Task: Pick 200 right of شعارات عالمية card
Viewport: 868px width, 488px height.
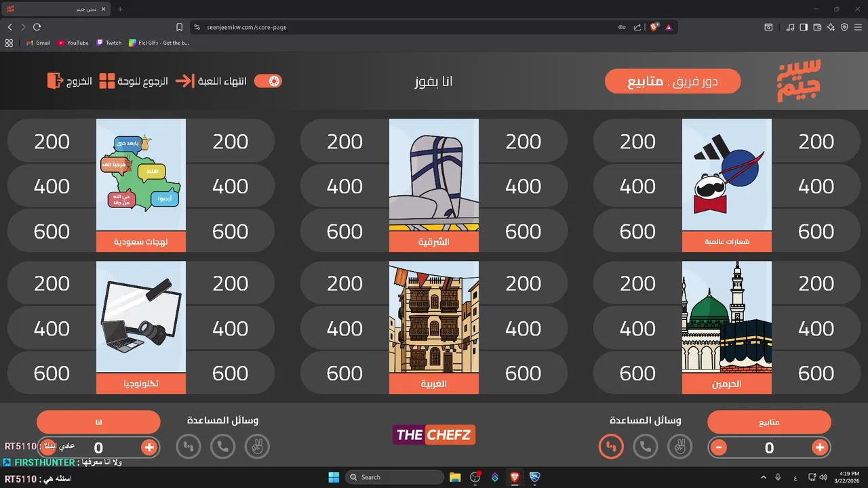Action: click(816, 142)
